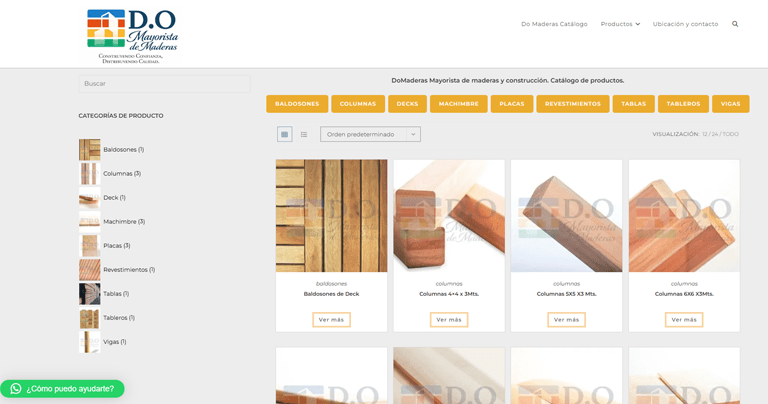768x404 pixels.
Task: Open Baldosones de Deck product title
Action: coord(332,294)
